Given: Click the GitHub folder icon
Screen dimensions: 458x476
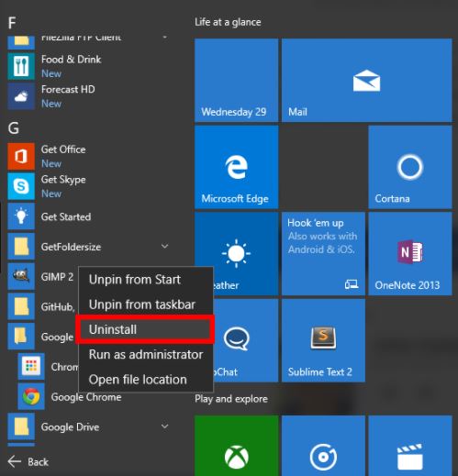Looking at the screenshot, I should [21, 306].
